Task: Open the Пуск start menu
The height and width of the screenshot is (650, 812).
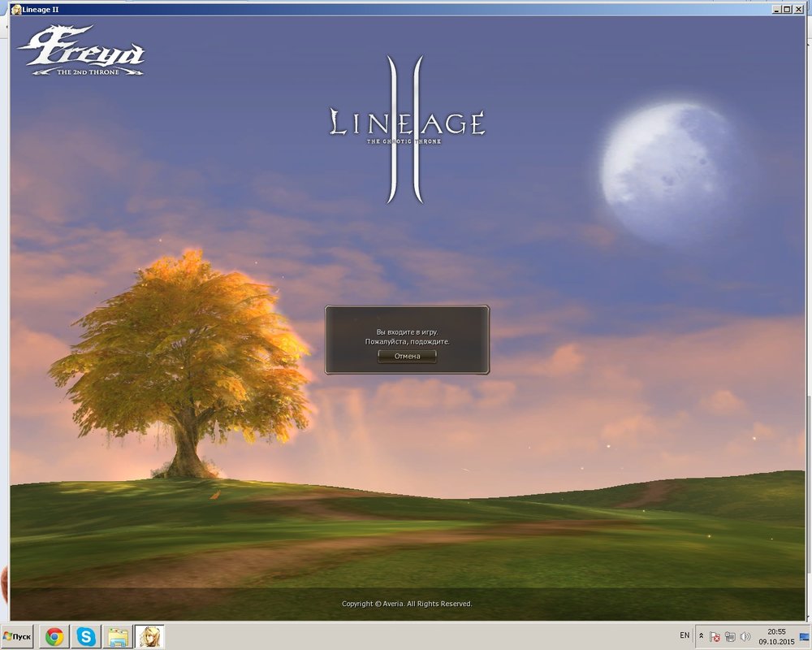Action: [x=17, y=636]
